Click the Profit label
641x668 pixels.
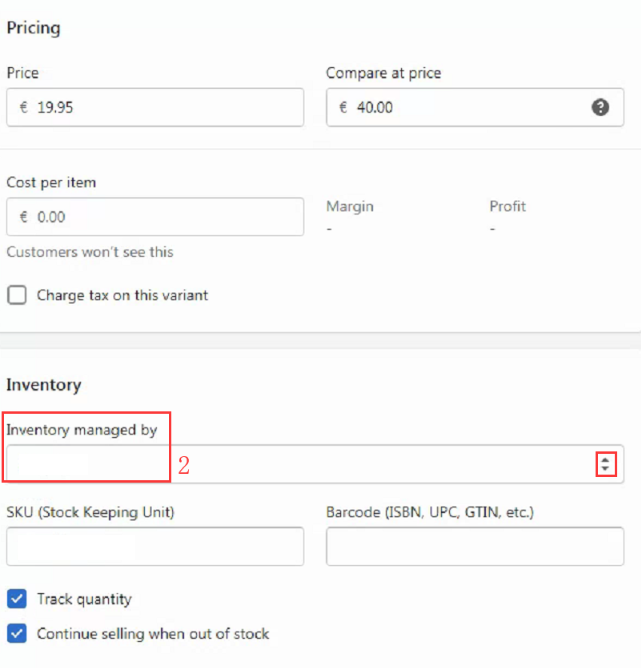click(x=508, y=206)
